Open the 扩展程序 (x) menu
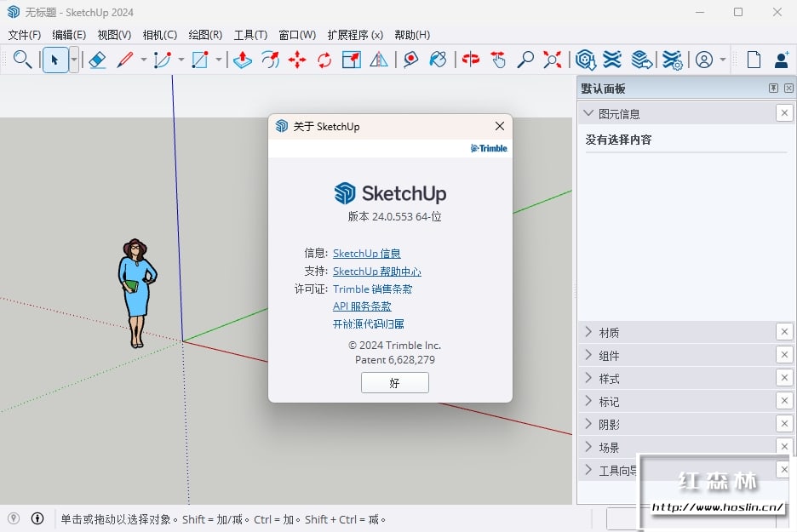This screenshot has height=532, width=797. [x=355, y=35]
